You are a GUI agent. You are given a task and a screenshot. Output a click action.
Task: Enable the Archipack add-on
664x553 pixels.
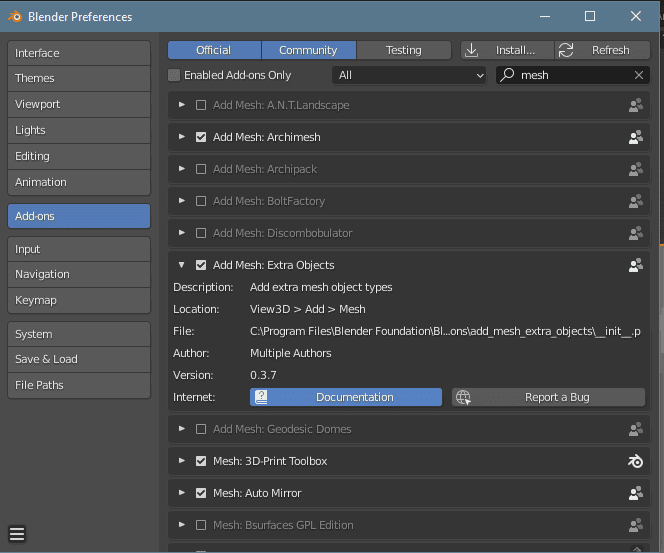point(201,169)
